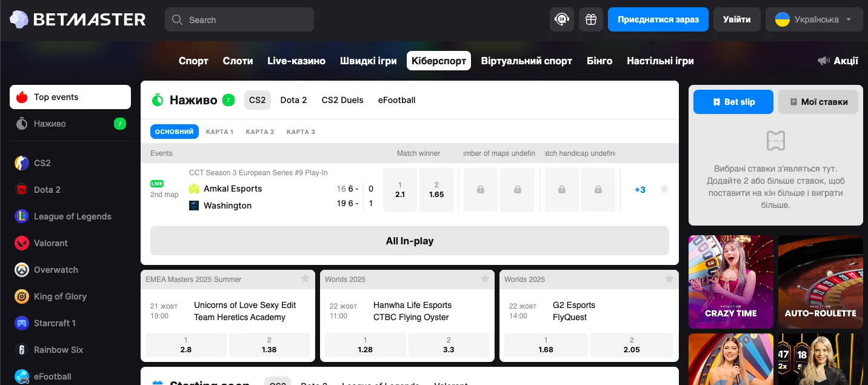The image size is (868, 385).
Task: Click the Search input field
Action: pyautogui.click(x=239, y=19)
